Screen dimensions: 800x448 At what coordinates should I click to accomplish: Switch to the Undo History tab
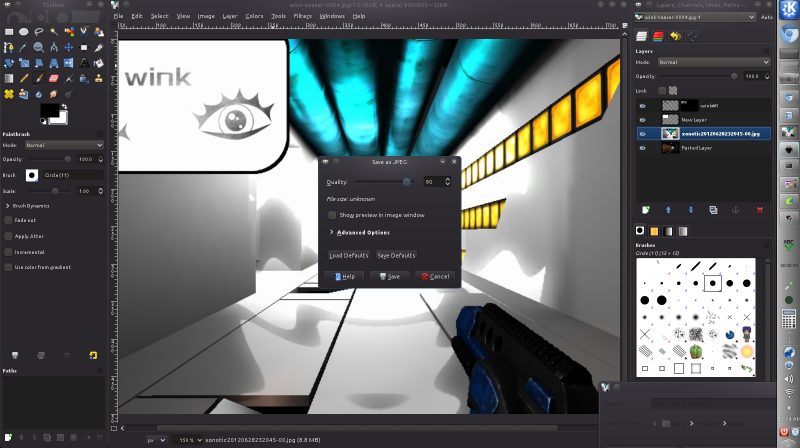676,36
